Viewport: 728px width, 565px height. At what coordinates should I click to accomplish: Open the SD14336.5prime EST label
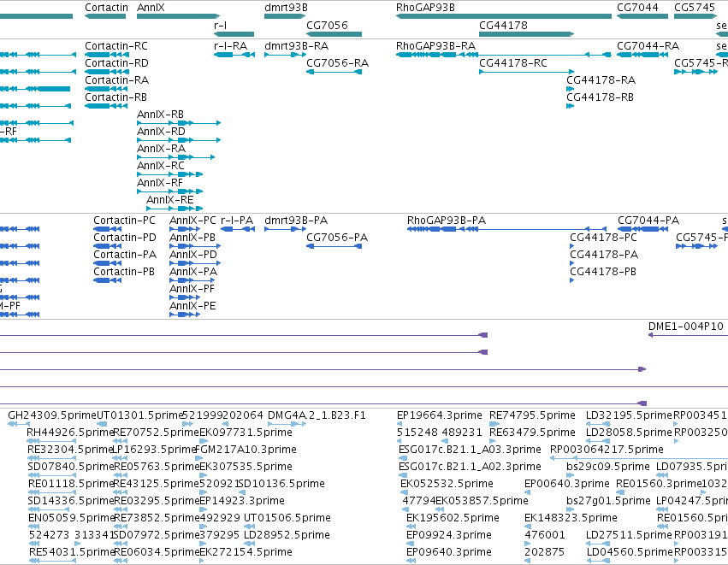tap(70, 501)
